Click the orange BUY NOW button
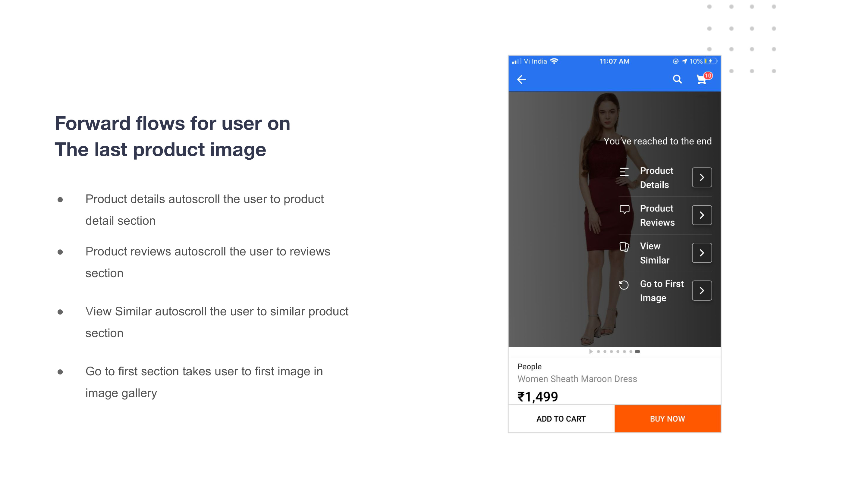This screenshot has height=488, width=868. click(x=667, y=419)
